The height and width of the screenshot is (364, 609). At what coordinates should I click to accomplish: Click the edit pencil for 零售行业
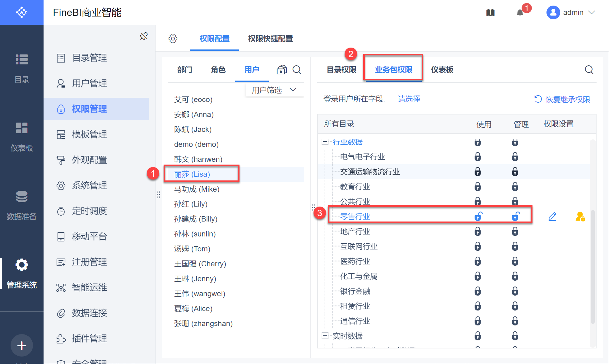[552, 216]
